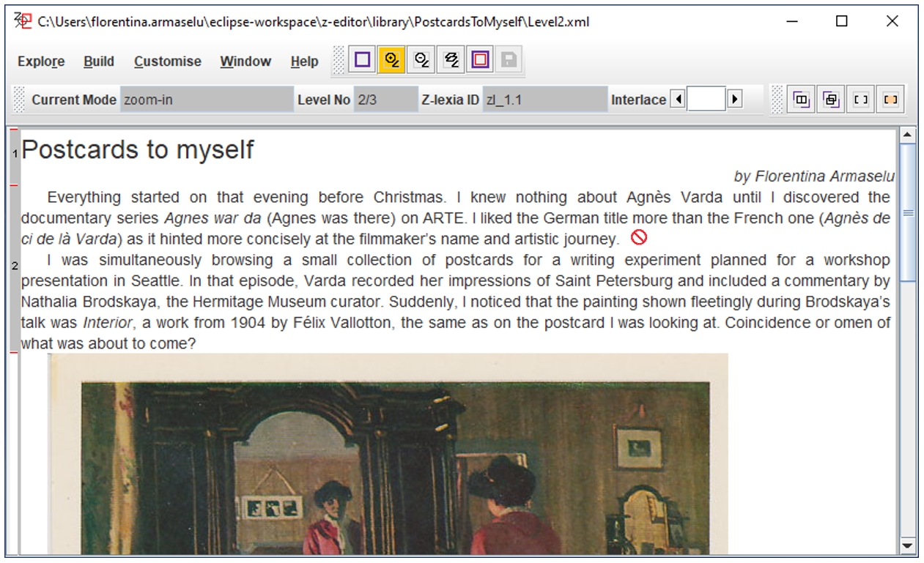
Task: Maximize the Z-editor window
Action: [842, 21]
